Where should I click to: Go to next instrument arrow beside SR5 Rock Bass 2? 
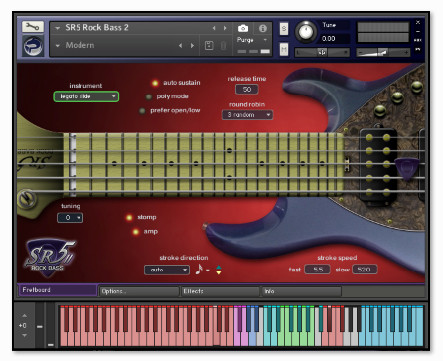coord(225,28)
